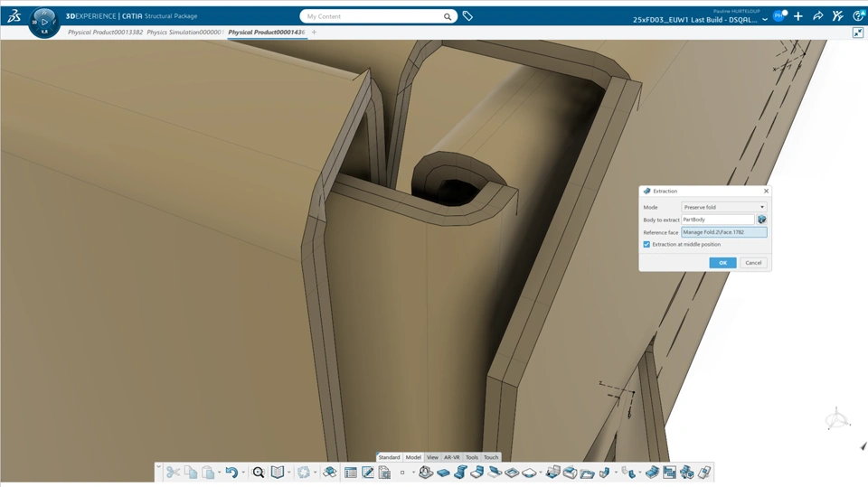The width and height of the screenshot is (868, 487).
Task: Open the Undo history dropdown arrow
Action: pos(243,473)
